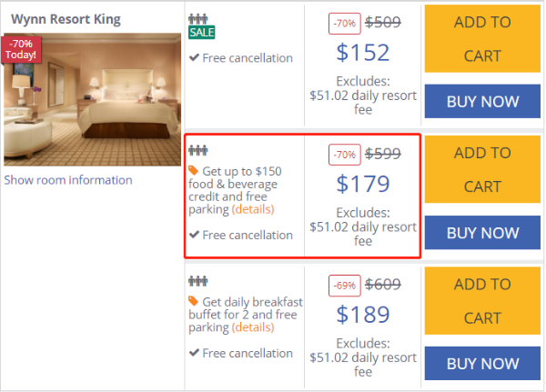Add the $152 room to cart
Viewport: 546px width, 392px height.
click(x=482, y=38)
